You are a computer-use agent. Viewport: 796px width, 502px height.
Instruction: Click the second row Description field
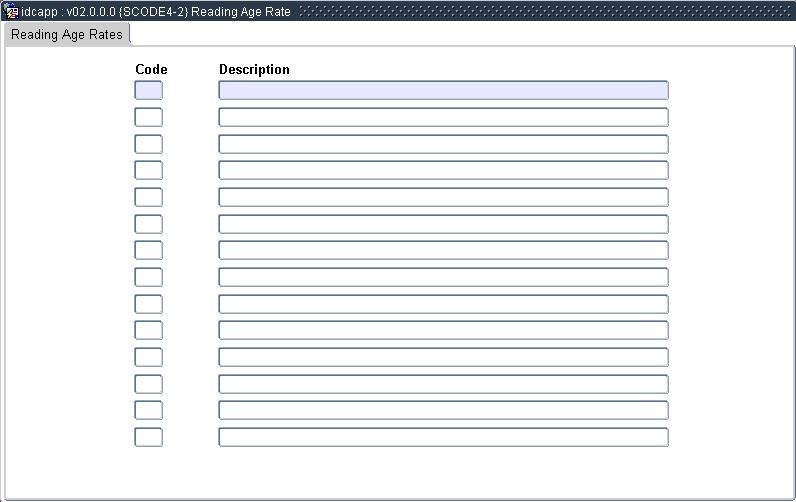(x=443, y=117)
